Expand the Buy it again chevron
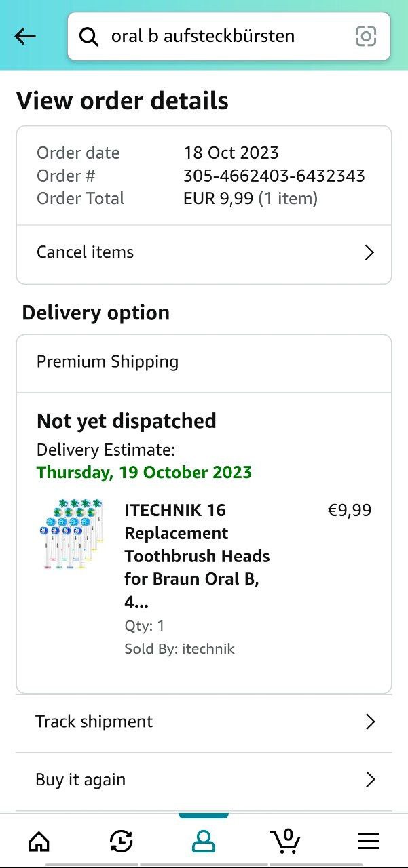408x868 pixels. pyautogui.click(x=370, y=780)
